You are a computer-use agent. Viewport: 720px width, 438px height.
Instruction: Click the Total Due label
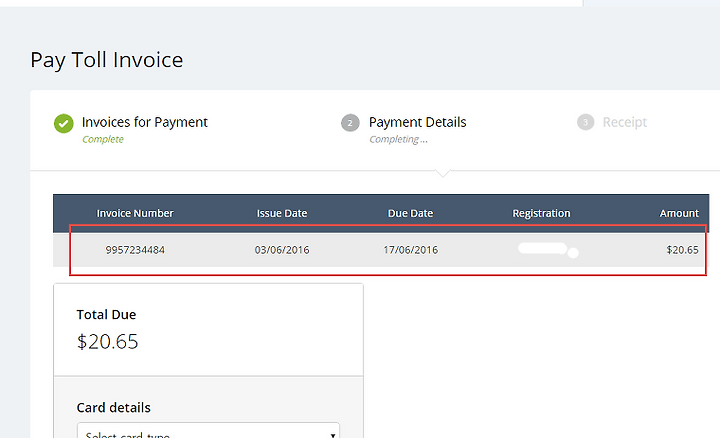[106, 314]
